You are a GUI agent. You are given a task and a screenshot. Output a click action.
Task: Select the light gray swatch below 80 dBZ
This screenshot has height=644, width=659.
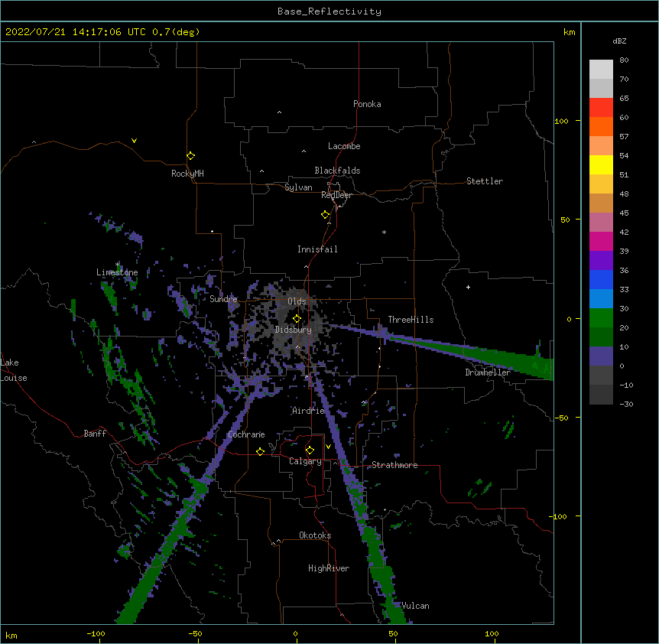[601, 70]
